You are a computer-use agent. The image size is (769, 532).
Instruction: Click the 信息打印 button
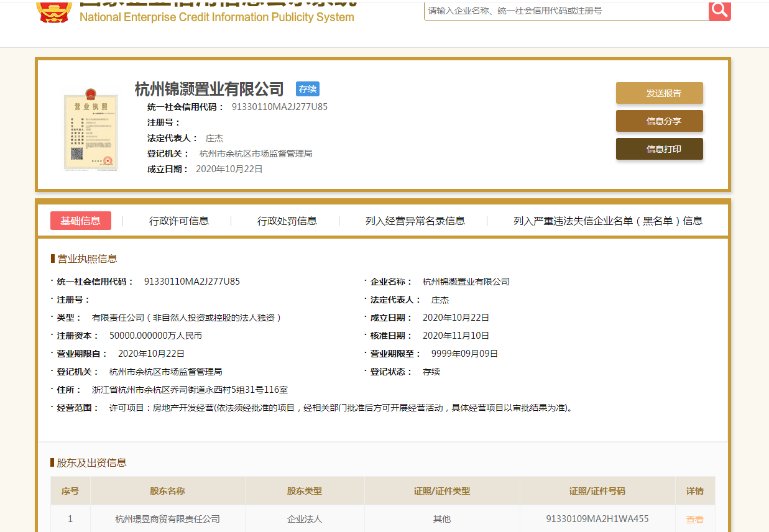pos(660,149)
